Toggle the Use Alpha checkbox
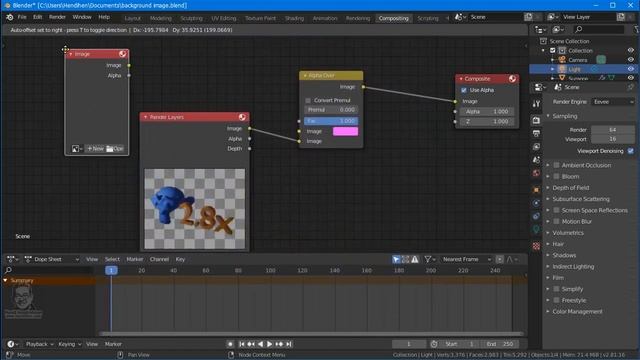Screen dimensions: 640x360 [x=464, y=90]
